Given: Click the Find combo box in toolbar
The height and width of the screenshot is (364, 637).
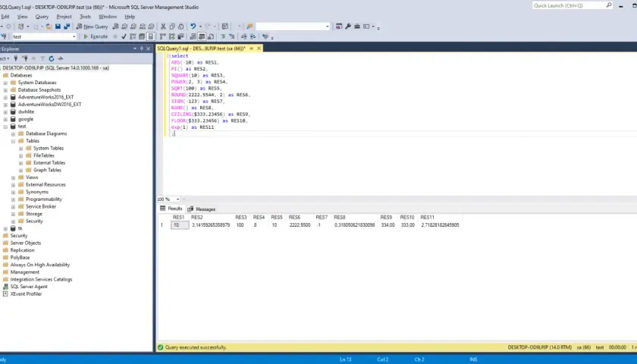Looking at the screenshot, I should 293,27.
